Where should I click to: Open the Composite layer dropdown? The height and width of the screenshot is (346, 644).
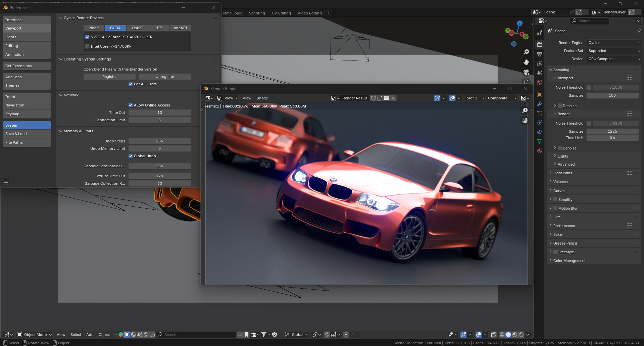tap(502, 98)
